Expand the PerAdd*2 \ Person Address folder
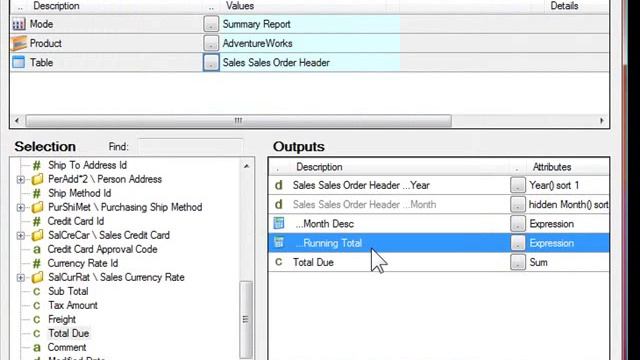 coord(21,179)
